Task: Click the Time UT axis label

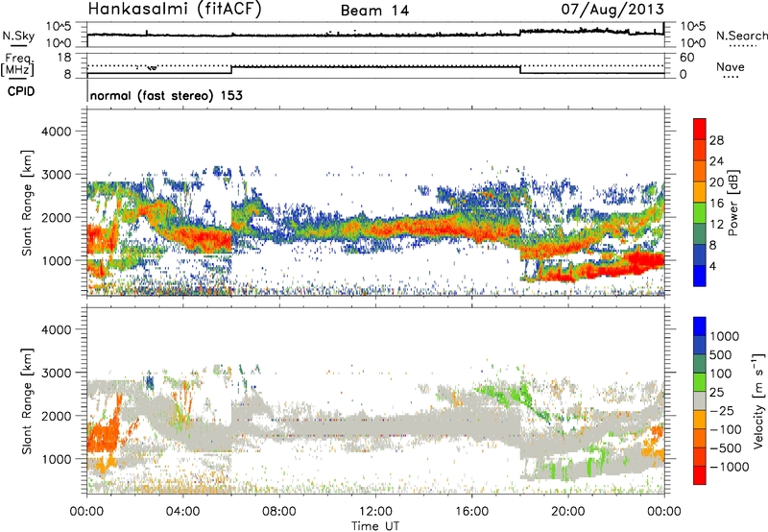Action: coord(375,526)
